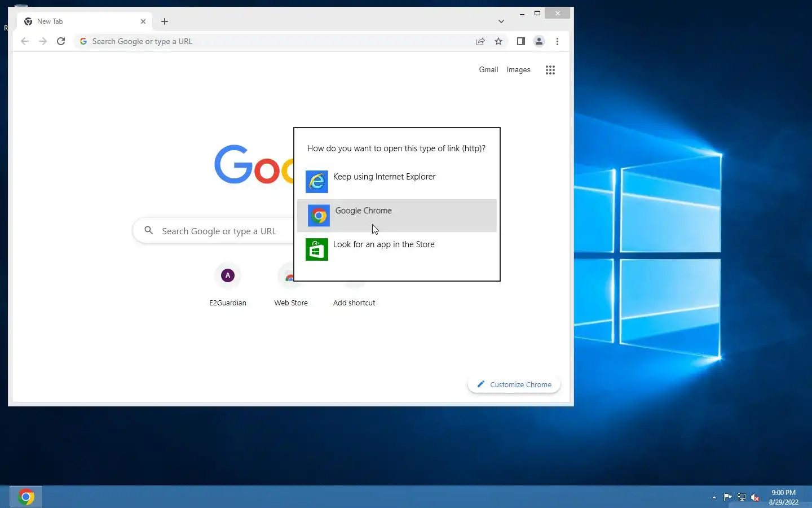The width and height of the screenshot is (812, 508).
Task: Open the Web Store shortcut
Action: pyautogui.click(x=291, y=285)
